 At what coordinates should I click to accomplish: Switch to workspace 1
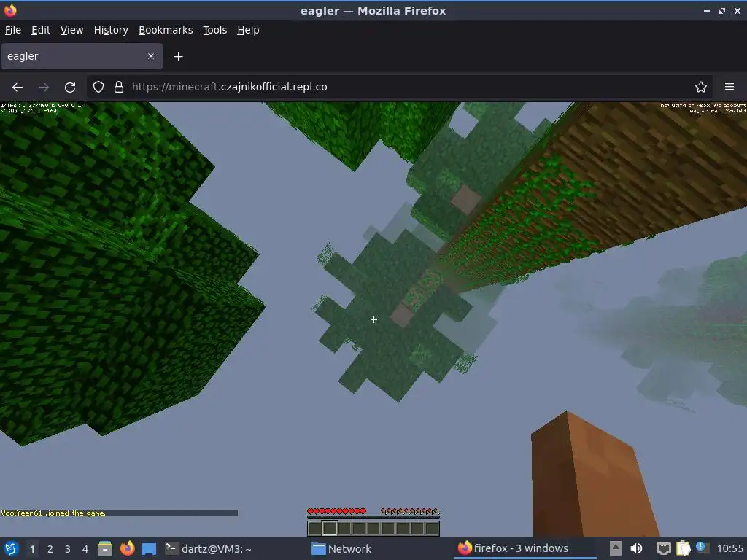pos(32,549)
